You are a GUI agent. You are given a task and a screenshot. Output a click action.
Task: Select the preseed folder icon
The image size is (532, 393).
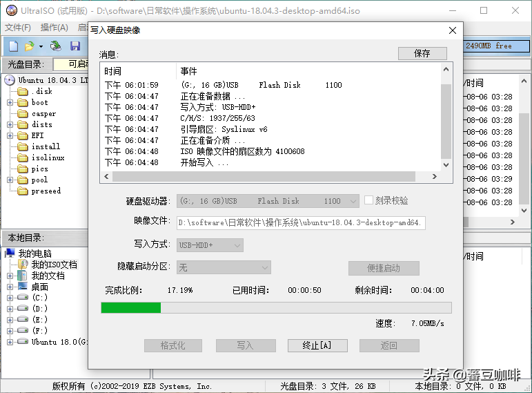point(23,191)
